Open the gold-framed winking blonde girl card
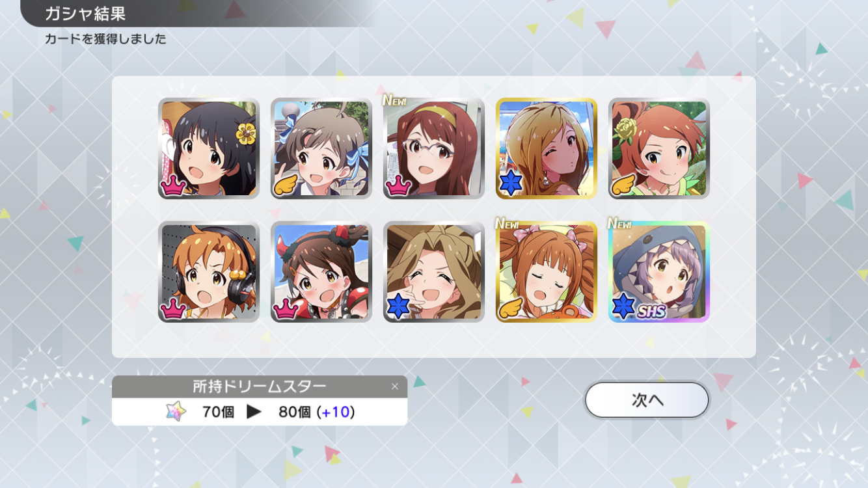This screenshot has height=488, width=868. [x=547, y=148]
